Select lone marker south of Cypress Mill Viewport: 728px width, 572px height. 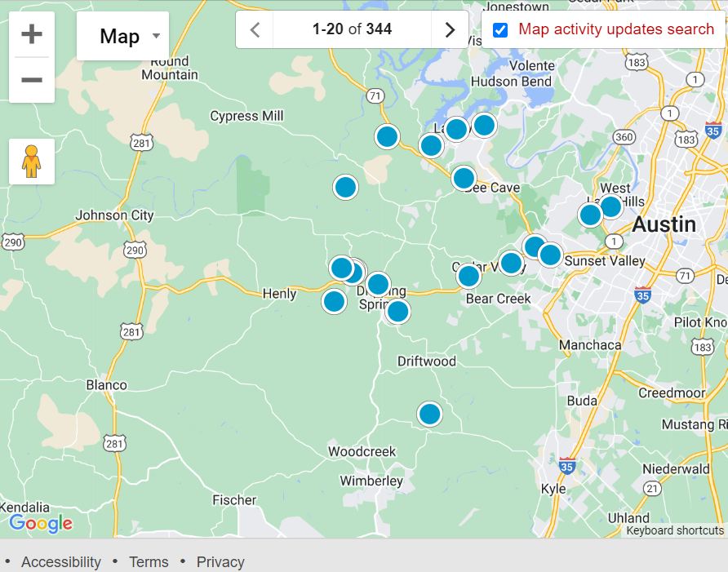(345, 188)
